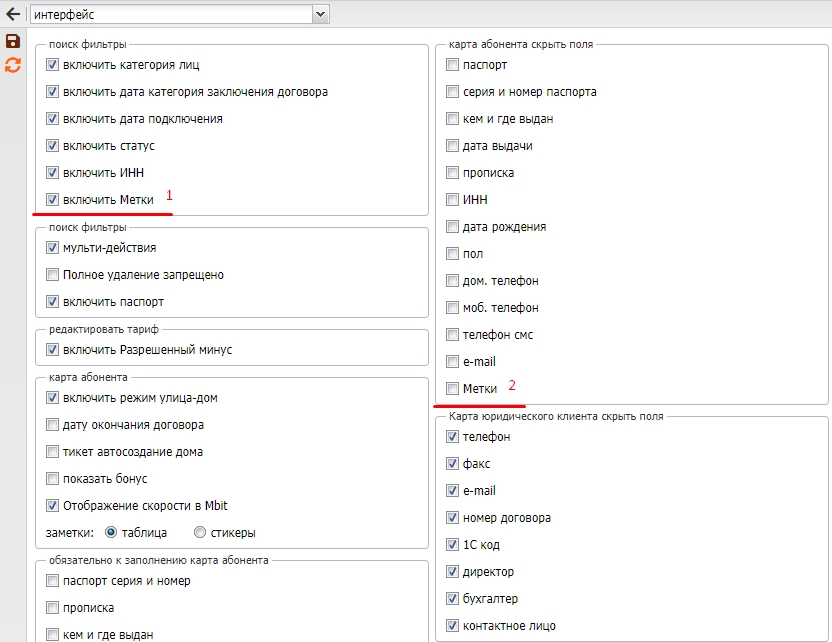Toggle включить категория лиц checkbox
Image resolution: width=832 pixels, height=642 pixels.
click(53, 65)
